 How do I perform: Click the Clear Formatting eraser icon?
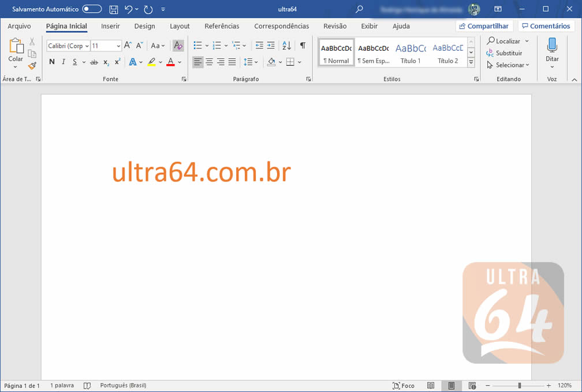pos(178,46)
